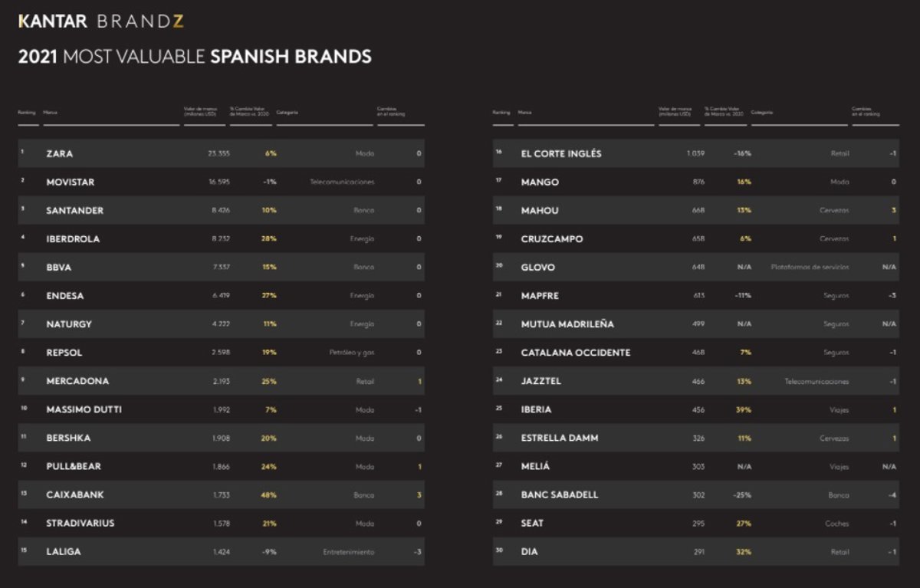Click the DIA brand name

click(528, 552)
